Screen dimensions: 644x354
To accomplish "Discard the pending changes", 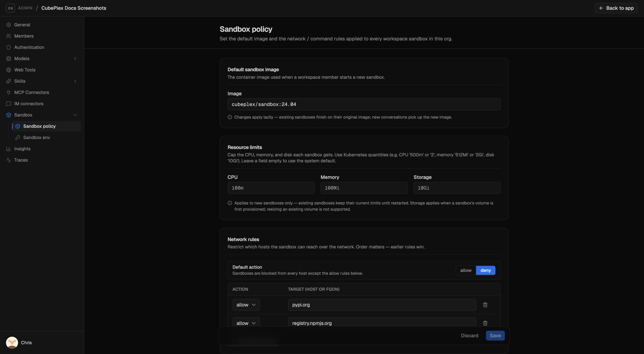I will pos(469,336).
